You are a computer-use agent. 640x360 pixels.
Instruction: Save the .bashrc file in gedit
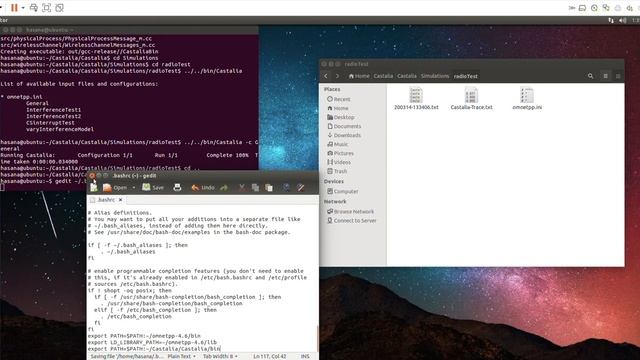click(x=153, y=187)
